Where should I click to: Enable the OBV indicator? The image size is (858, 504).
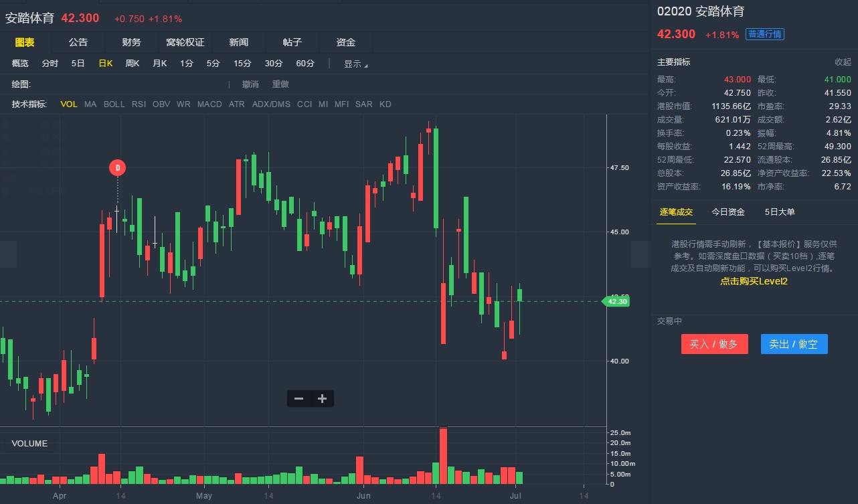(x=161, y=104)
